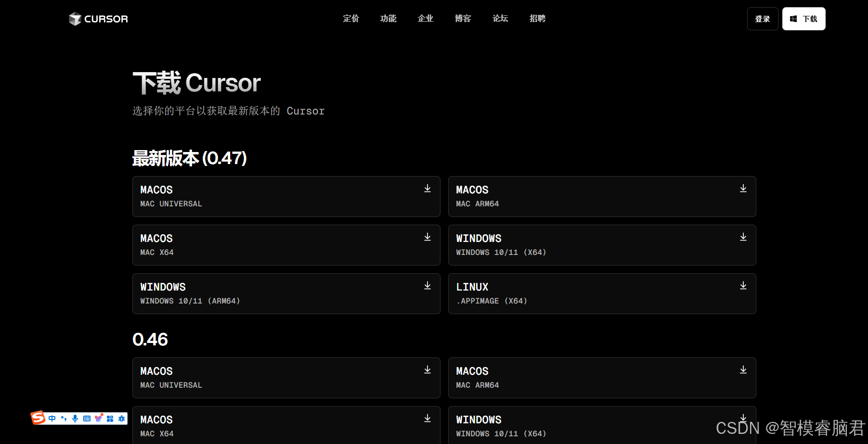Click the download arrow for 0.47 Windows 10/11 (x64)
The width and height of the screenshot is (868, 444).
click(x=743, y=237)
